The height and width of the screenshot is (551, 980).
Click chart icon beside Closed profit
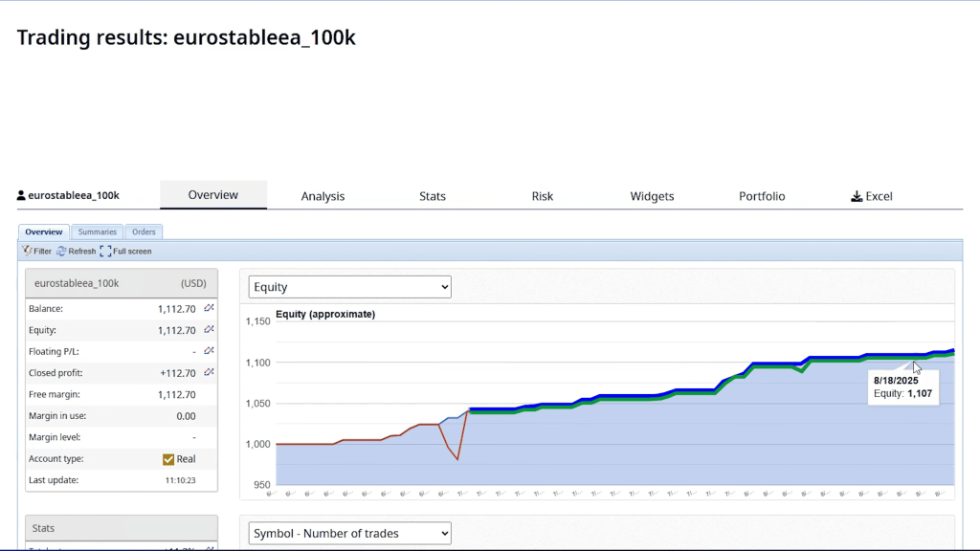(209, 372)
